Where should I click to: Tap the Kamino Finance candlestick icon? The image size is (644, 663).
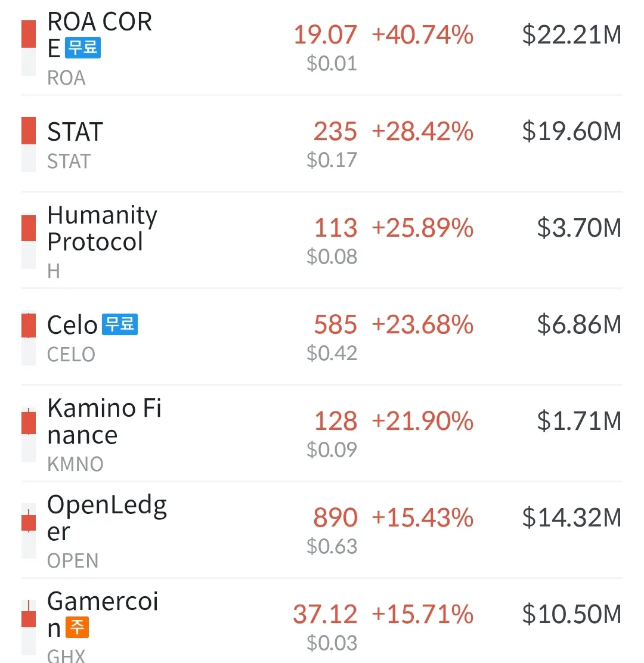29,434
